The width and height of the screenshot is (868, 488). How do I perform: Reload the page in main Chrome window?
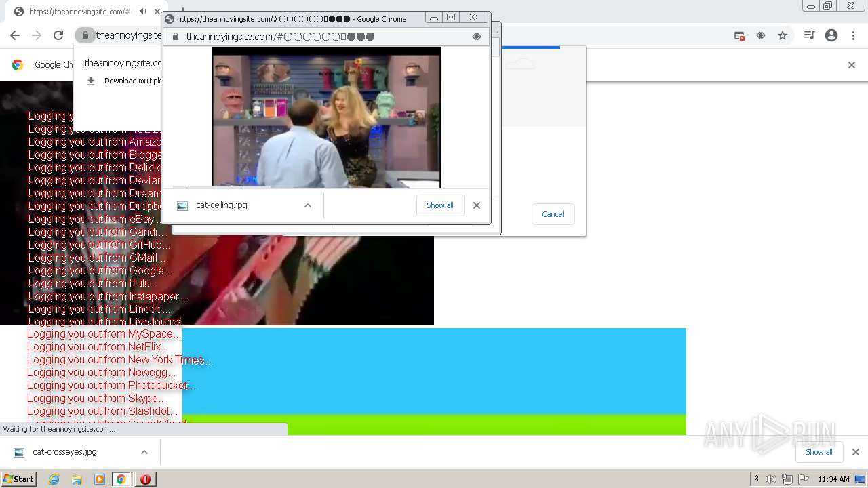pyautogui.click(x=58, y=35)
